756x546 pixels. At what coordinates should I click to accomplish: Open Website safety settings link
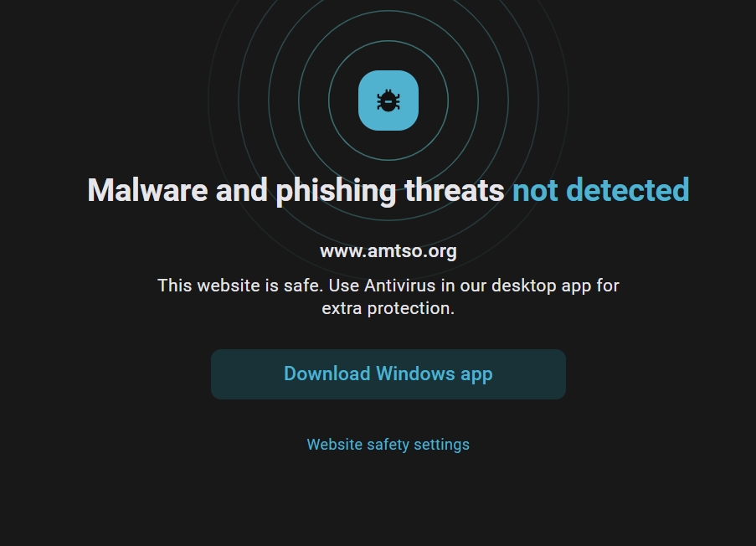[388, 445]
